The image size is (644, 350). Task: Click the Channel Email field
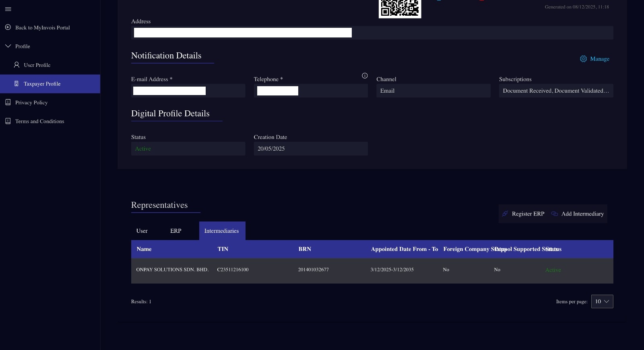(433, 91)
